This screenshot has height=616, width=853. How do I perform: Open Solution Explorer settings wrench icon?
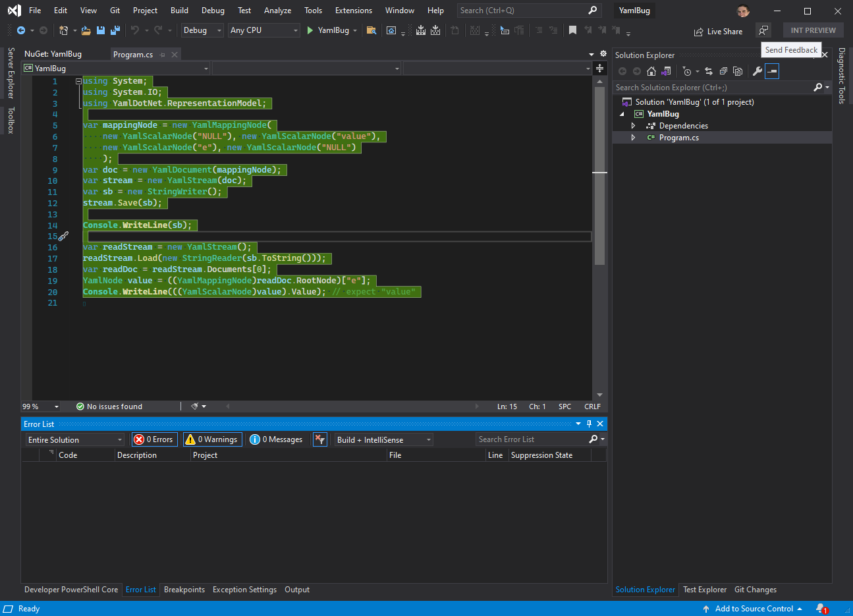757,71
